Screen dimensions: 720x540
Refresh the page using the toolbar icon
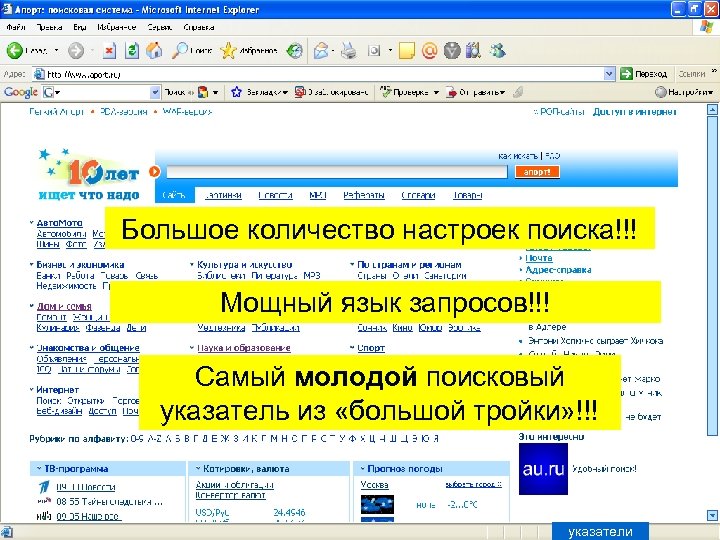[x=132, y=50]
